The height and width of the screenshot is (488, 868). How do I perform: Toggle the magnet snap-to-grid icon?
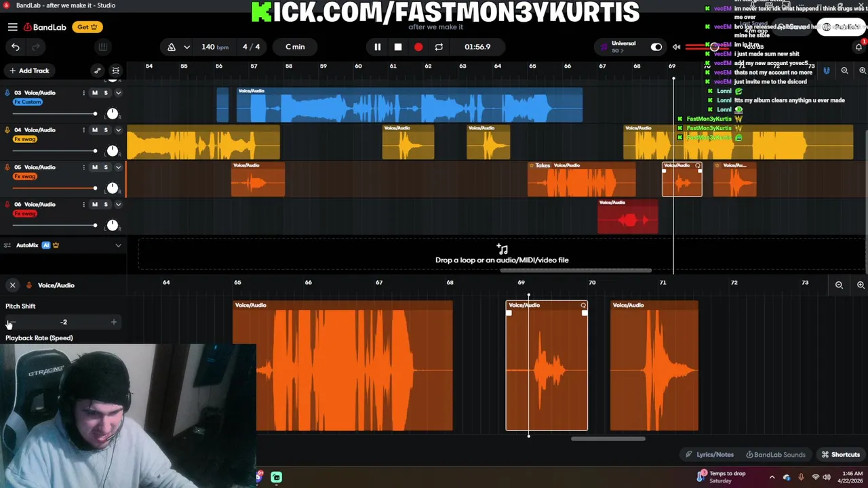(827, 70)
